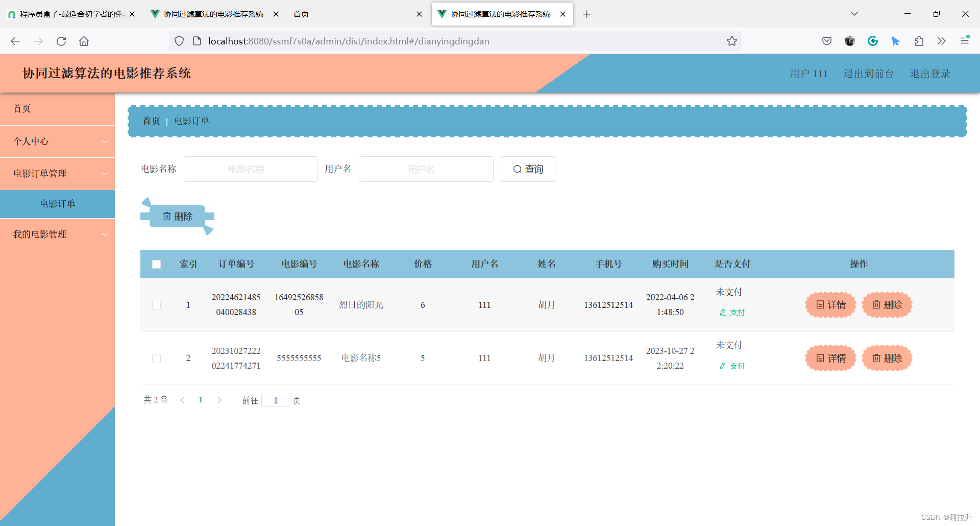The width and height of the screenshot is (980, 526).
Task: Close the 首页 browser tab
Action: point(419,14)
